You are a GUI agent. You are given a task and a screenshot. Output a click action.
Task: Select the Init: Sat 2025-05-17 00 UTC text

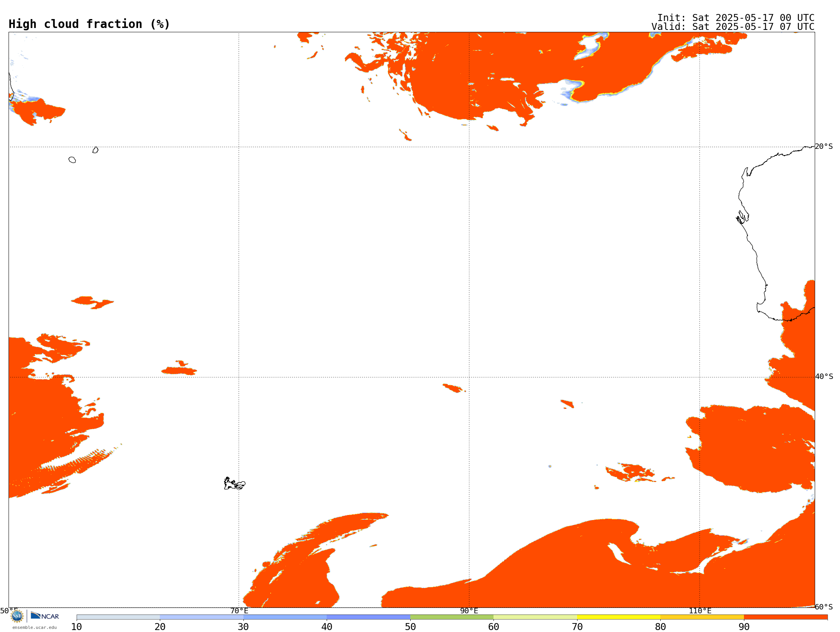tap(736, 18)
